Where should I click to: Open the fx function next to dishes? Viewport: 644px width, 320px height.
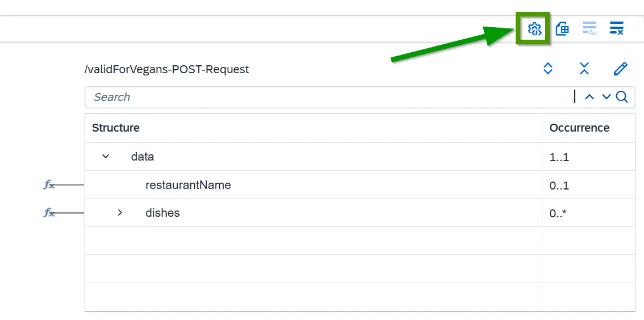pos(49,213)
